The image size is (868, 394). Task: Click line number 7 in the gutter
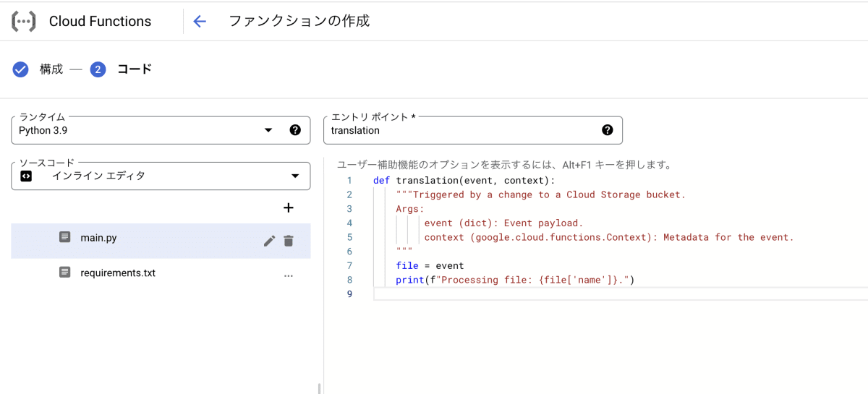coord(349,265)
